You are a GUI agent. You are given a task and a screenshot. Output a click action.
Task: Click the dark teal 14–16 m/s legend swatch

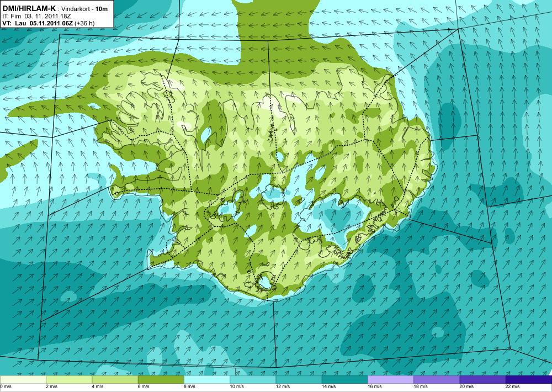[345, 380]
